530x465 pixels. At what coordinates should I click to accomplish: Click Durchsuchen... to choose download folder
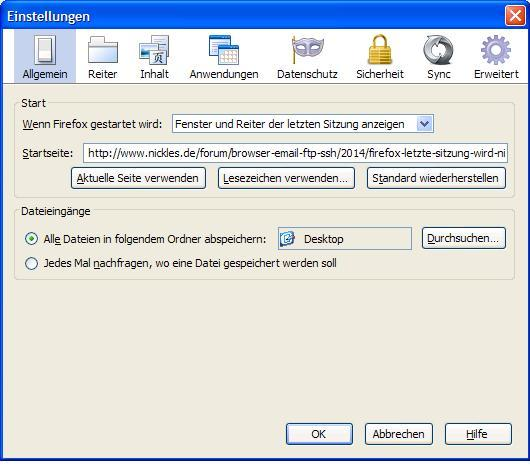[x=464, y=238]
